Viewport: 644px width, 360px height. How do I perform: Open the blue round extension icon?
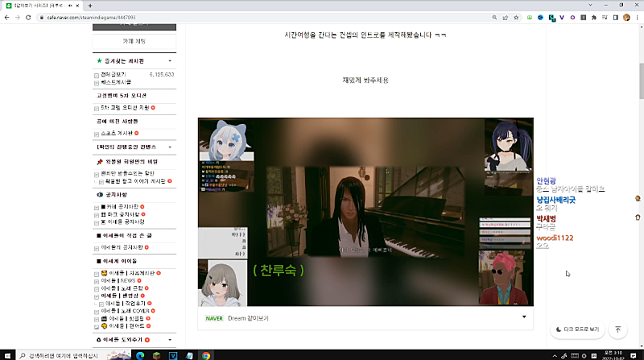540,17
